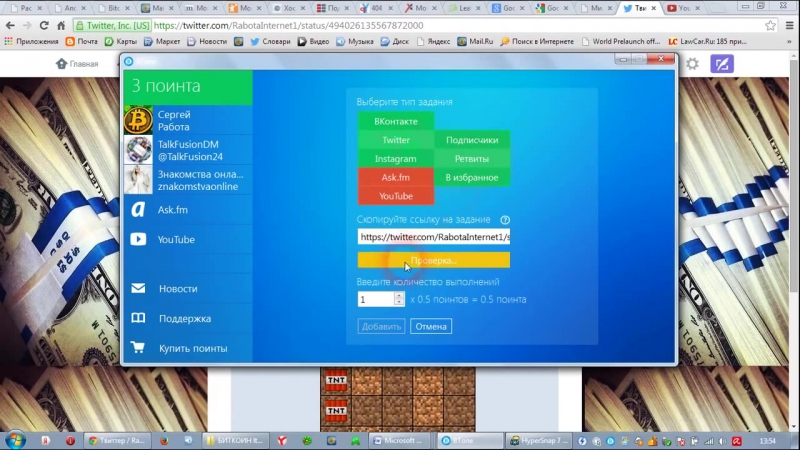
Task: Open Словари bookmark
Action: tap(270, 41)
